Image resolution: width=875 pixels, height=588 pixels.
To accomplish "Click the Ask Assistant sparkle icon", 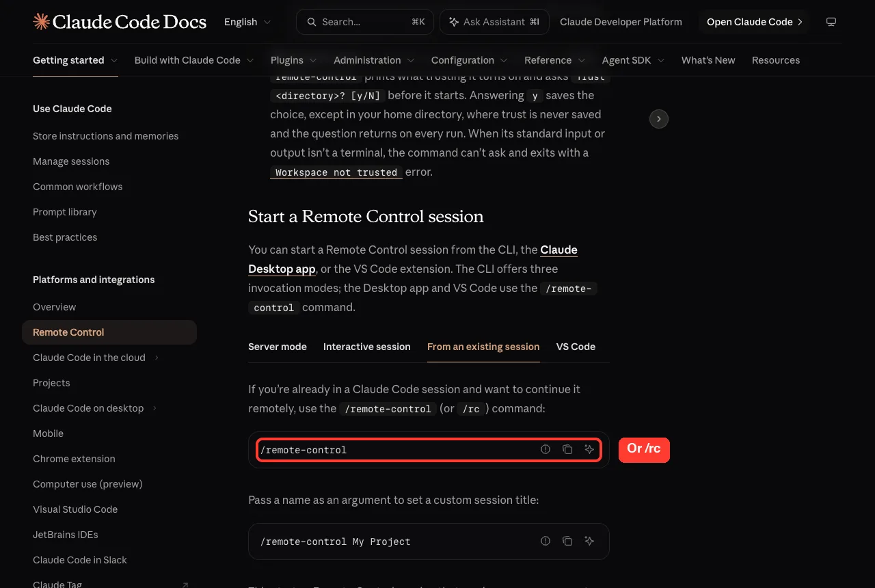I will pos(454,22).
